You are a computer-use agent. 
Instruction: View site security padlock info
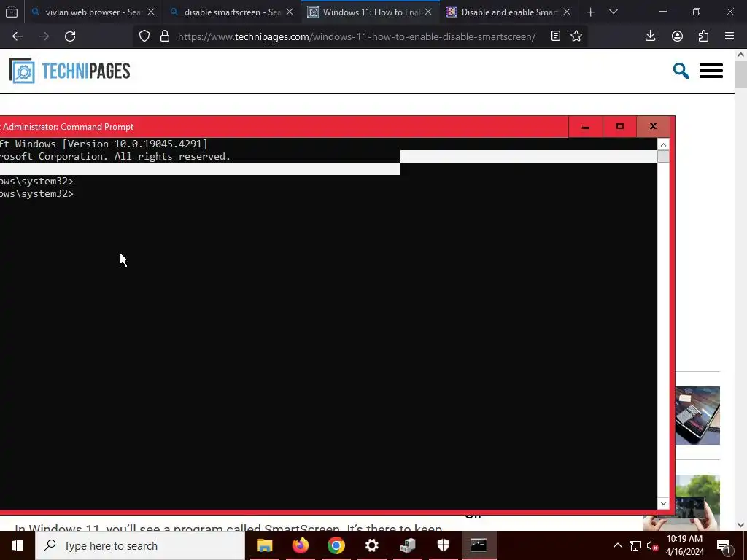165,36
